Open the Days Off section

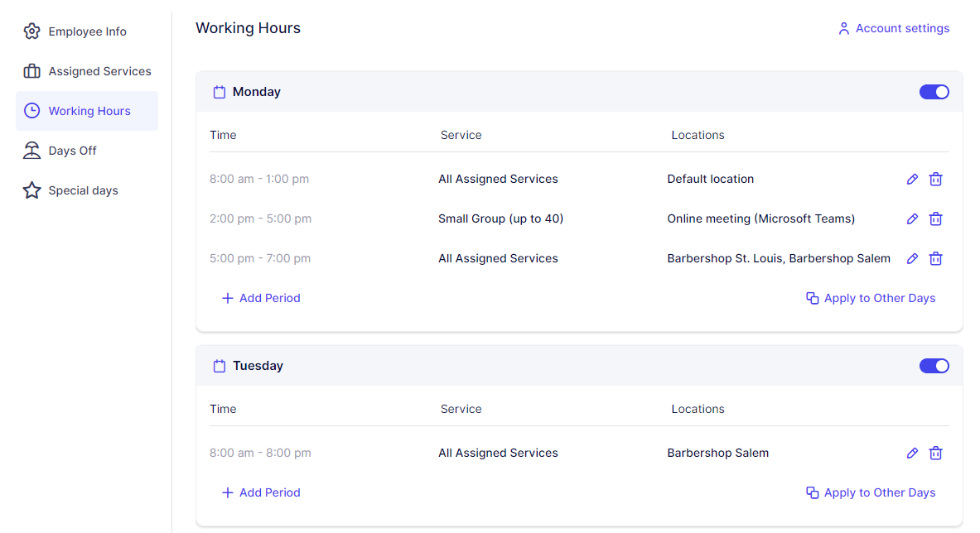73,150
